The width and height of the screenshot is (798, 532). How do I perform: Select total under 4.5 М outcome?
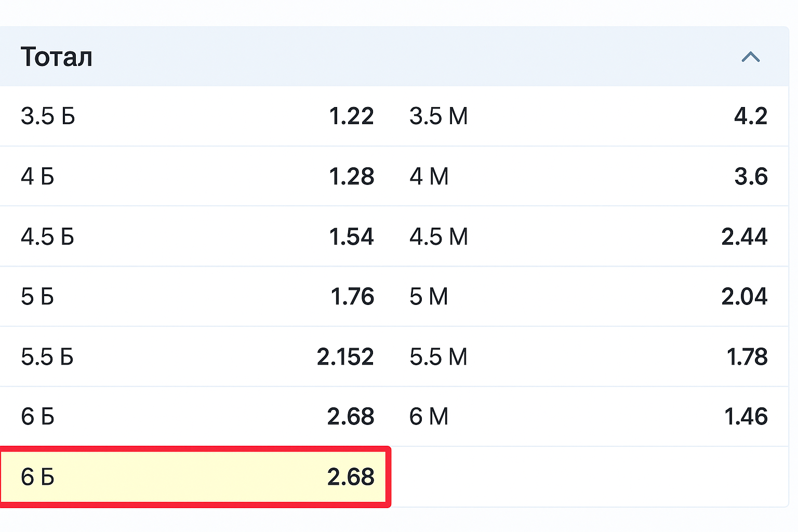tap(438, 237)
